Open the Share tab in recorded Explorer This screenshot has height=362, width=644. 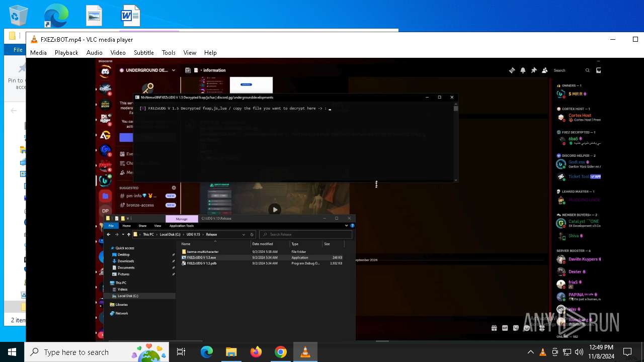click(142, 226)
